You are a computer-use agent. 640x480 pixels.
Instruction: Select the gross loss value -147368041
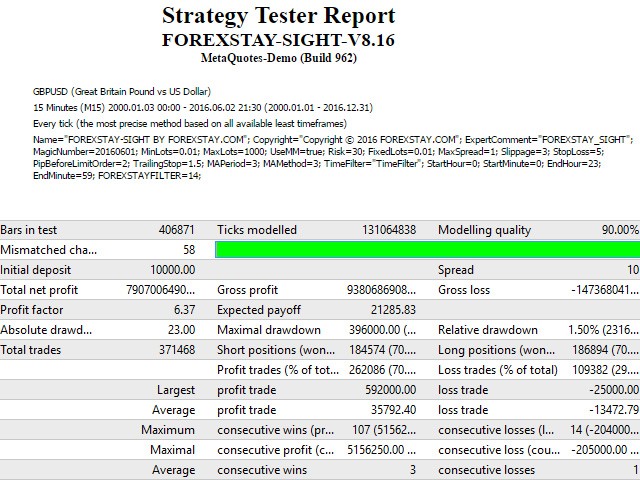pos(605,290)
